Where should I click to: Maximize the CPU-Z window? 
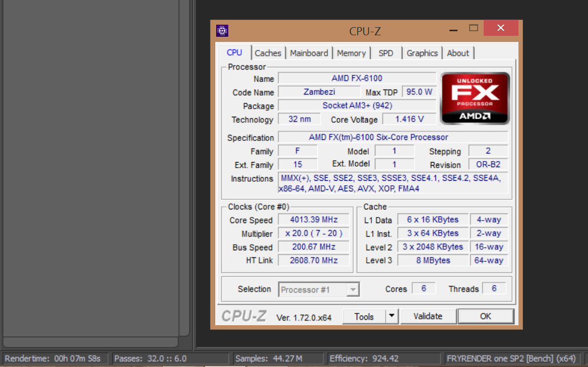tap(473, 28)
